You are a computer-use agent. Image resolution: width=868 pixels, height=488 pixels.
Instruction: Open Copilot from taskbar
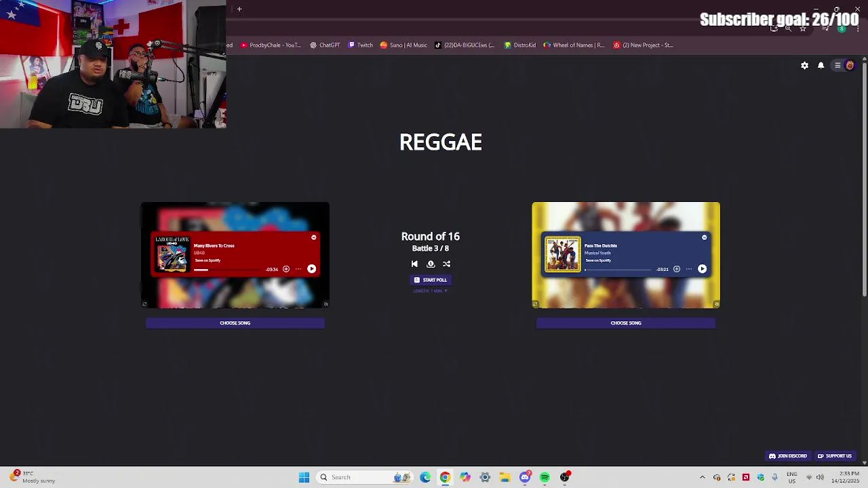tap(465, 477)
